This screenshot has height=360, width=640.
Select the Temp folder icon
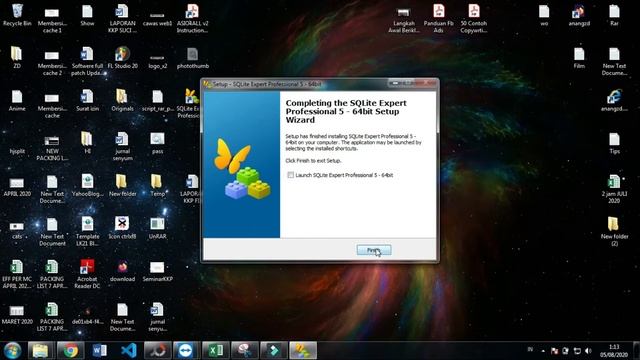(158, 186)
